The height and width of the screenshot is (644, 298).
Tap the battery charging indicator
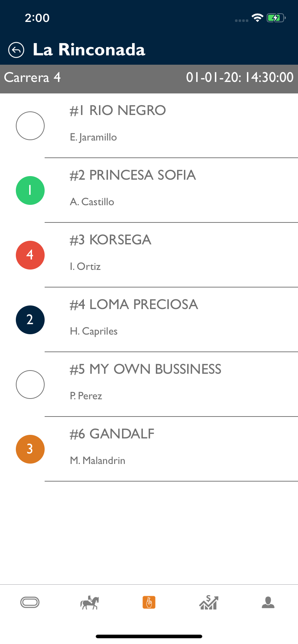(276, 18)
